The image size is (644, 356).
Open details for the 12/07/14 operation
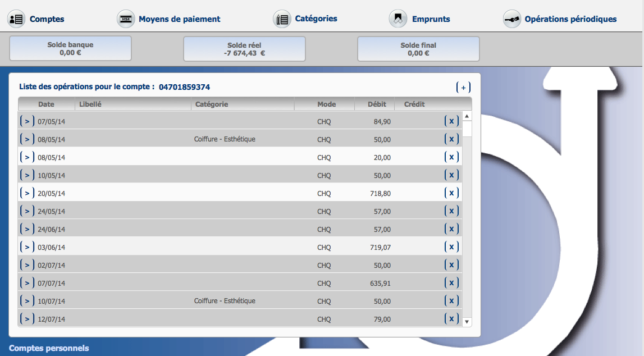click(27, 318)
